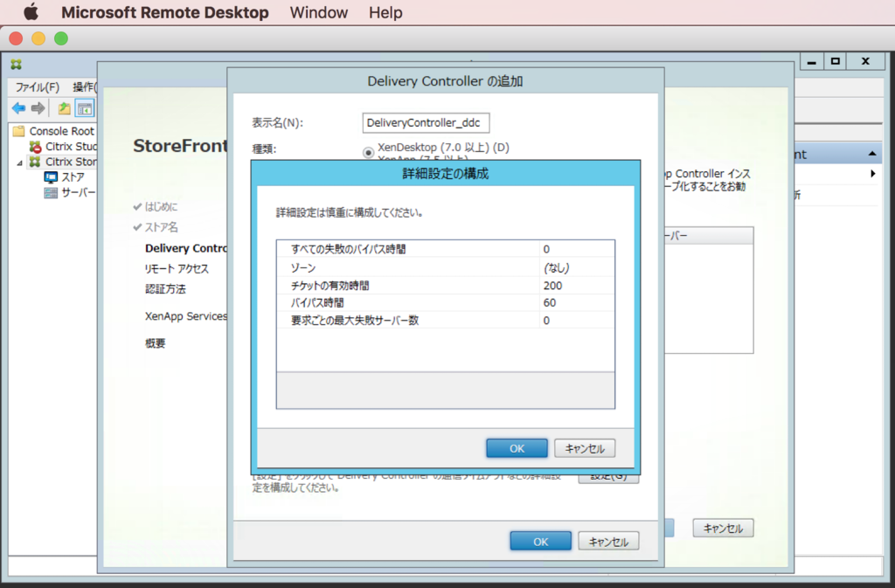Click the macOS green fullscreen button
Viewport: 895px width, 588px height.
pyautogui.click(x=61, y=38)
